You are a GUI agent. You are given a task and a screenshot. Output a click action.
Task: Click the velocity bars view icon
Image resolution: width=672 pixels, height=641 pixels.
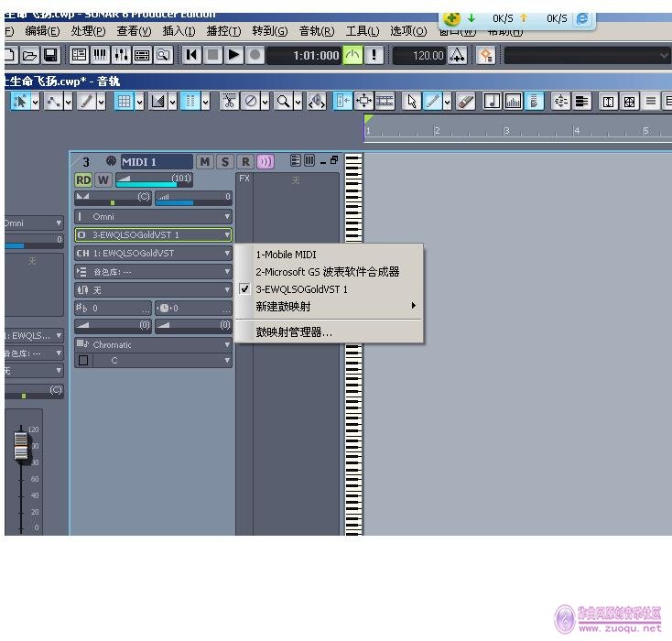click(513, 102)
